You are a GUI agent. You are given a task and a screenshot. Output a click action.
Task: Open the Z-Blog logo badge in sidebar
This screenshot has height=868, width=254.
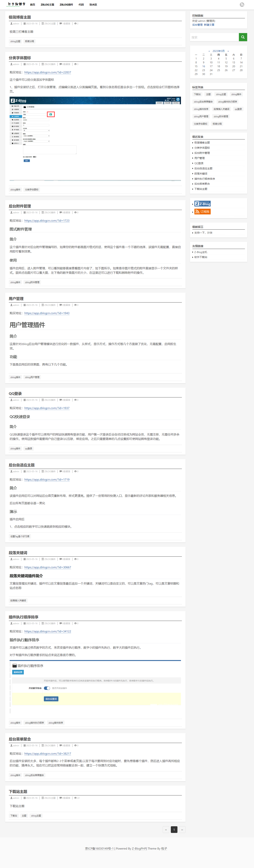[203, 204]
